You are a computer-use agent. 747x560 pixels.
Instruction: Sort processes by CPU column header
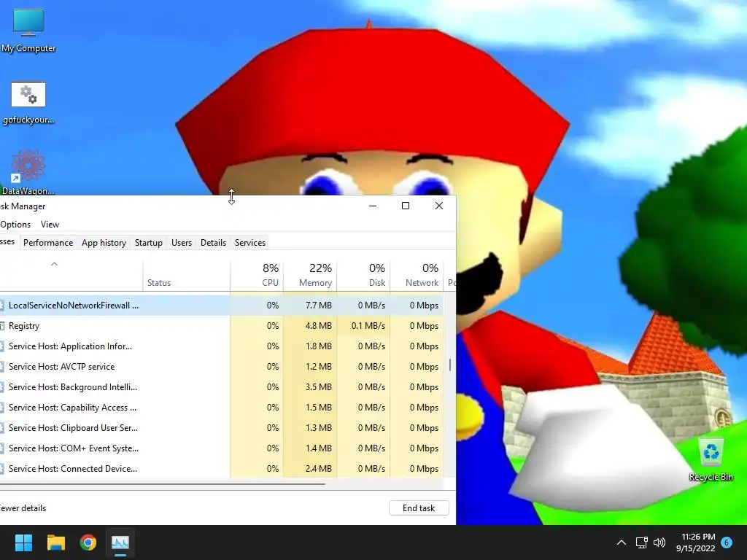point(258,275)
